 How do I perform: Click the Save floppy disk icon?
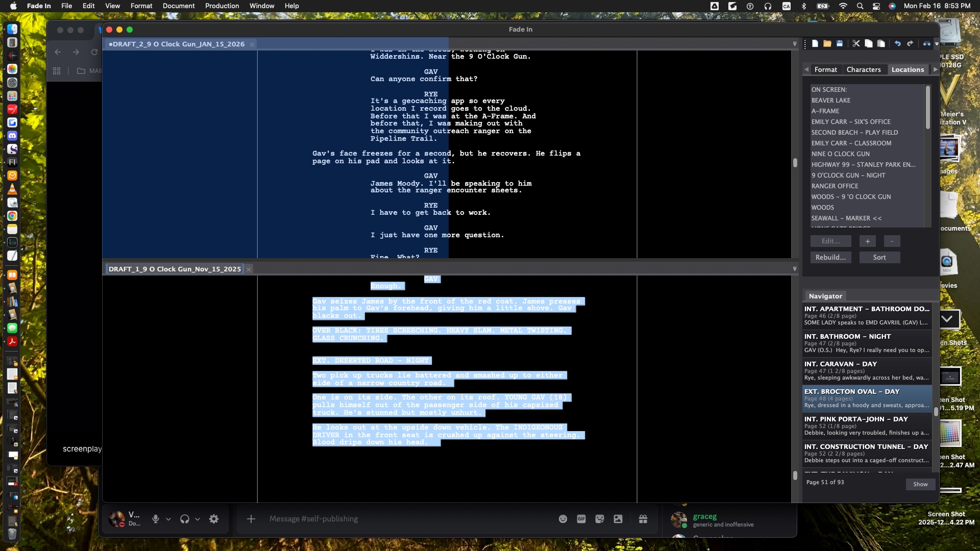pyautogui.click(x=840, y=44)
